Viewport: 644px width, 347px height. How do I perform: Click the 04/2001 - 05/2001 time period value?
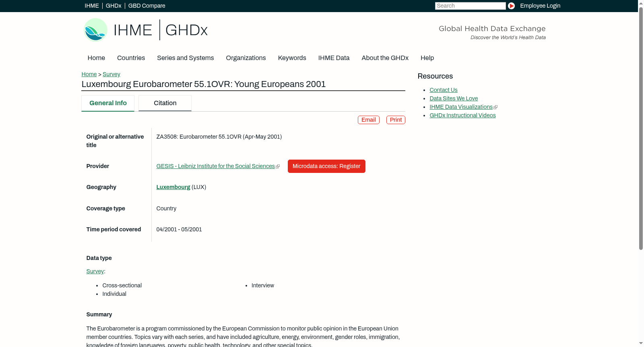click(179, 229)
